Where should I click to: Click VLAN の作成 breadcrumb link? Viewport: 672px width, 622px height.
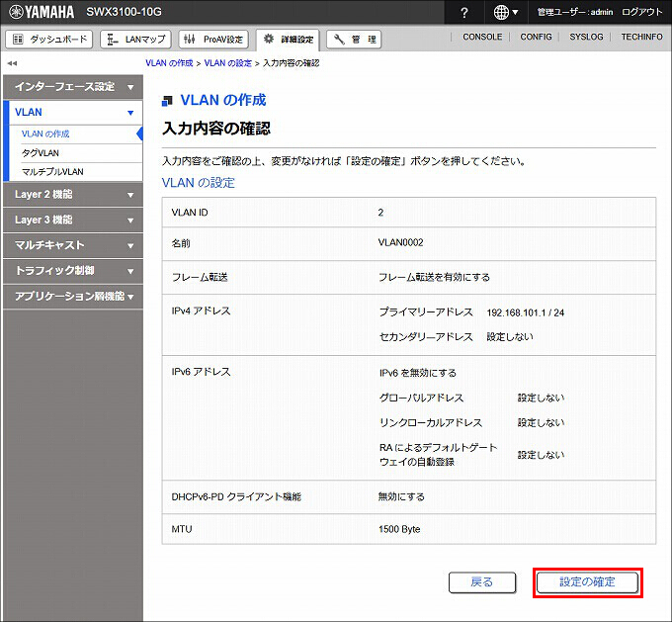click(x=169, y=63)
